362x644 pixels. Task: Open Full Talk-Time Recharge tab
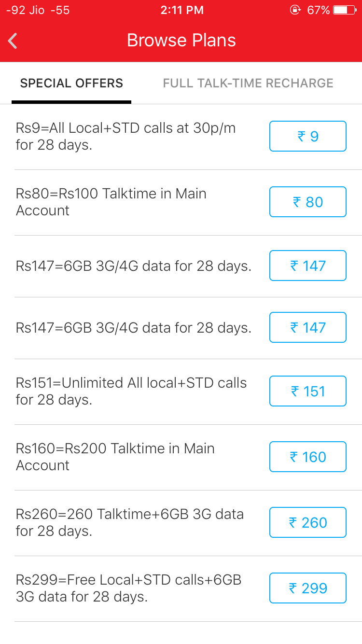tap(248, 84)
